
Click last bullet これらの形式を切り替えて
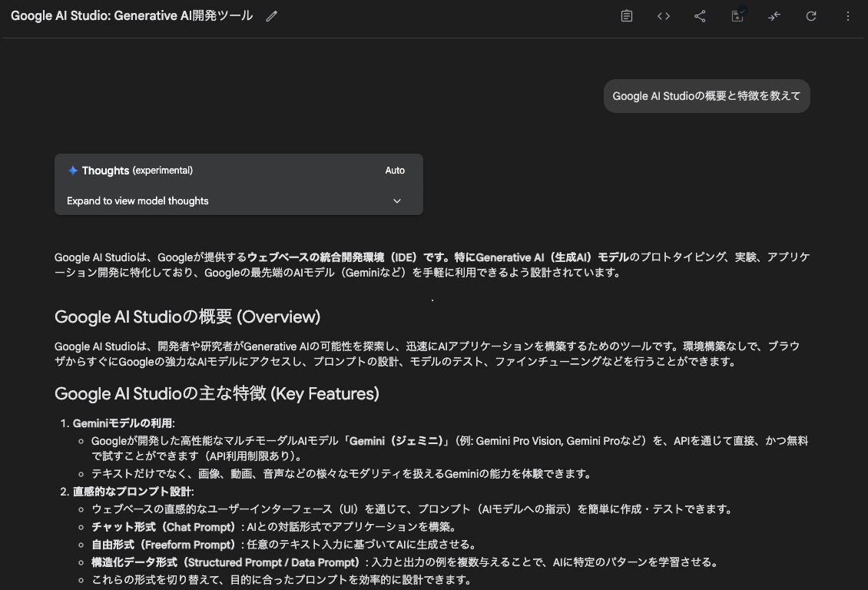[282, 580]
